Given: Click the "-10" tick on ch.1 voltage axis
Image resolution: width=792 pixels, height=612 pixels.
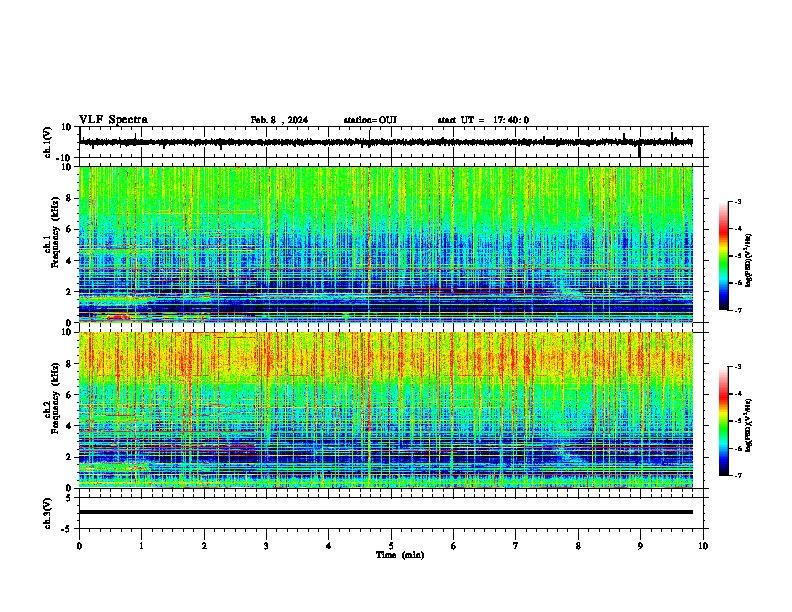Looking at the screenshot, I should (x=65, y=158).
